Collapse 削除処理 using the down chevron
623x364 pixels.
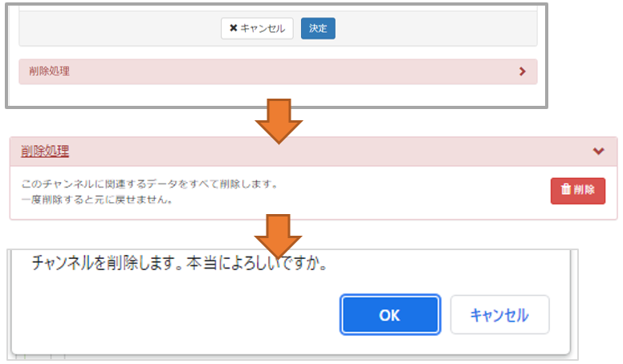[x=597, y=151]
